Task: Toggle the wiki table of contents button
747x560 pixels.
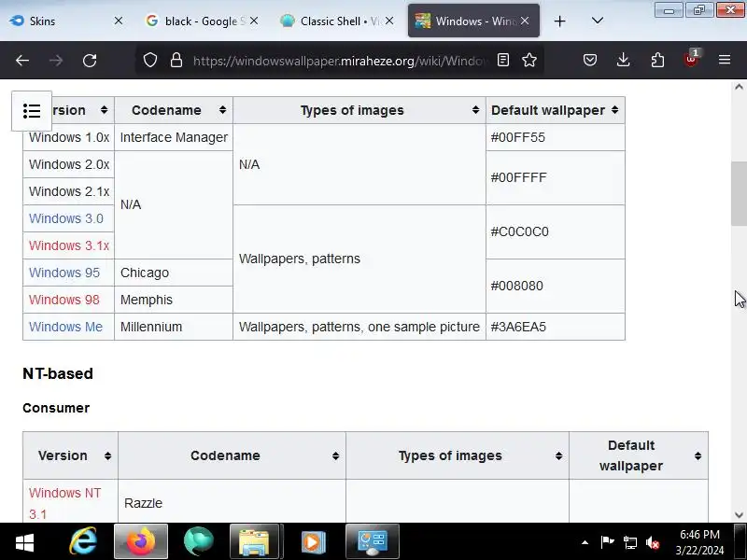Action: [x=32, y=111]
